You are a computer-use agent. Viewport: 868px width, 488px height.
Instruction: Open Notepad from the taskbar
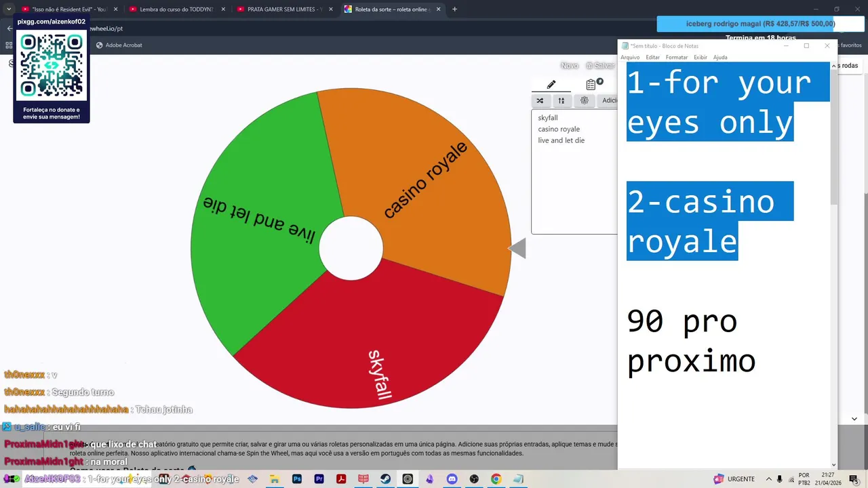(518, 479)
